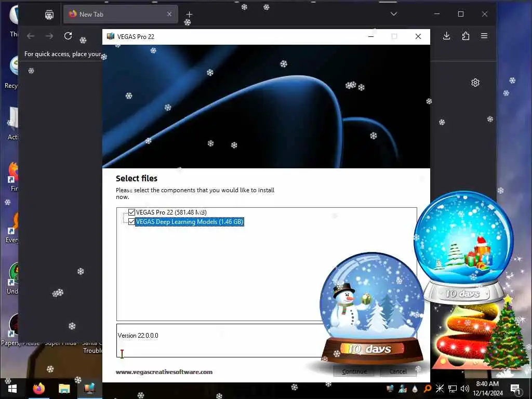
Task: Expand the Firefox list all tabs chevron
Action: (394, 14)
